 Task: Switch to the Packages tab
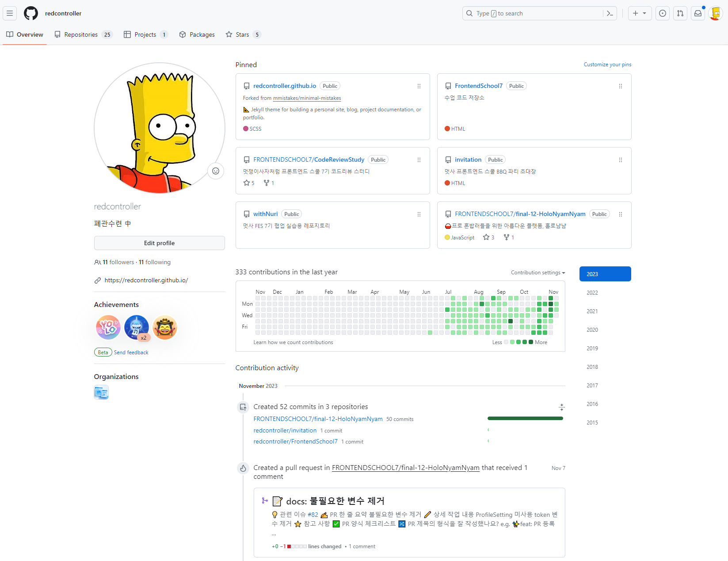coord(197,34)
